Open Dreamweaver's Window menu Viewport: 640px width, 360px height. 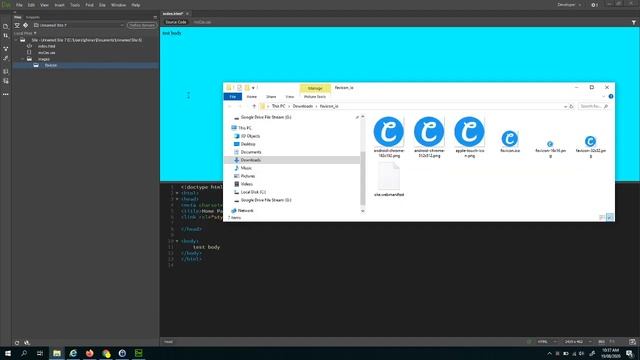[118, 5]
